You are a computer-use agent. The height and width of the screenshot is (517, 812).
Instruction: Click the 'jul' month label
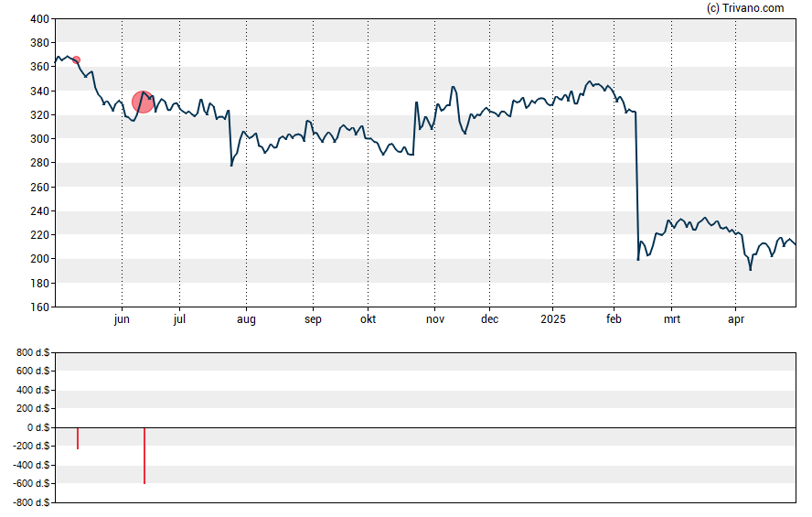[180, 319]
